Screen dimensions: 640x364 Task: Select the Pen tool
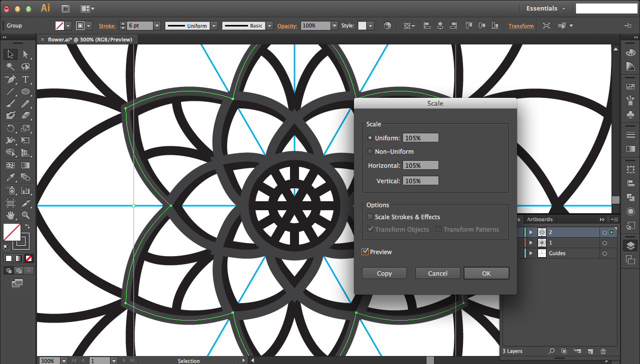pos(10,79)
